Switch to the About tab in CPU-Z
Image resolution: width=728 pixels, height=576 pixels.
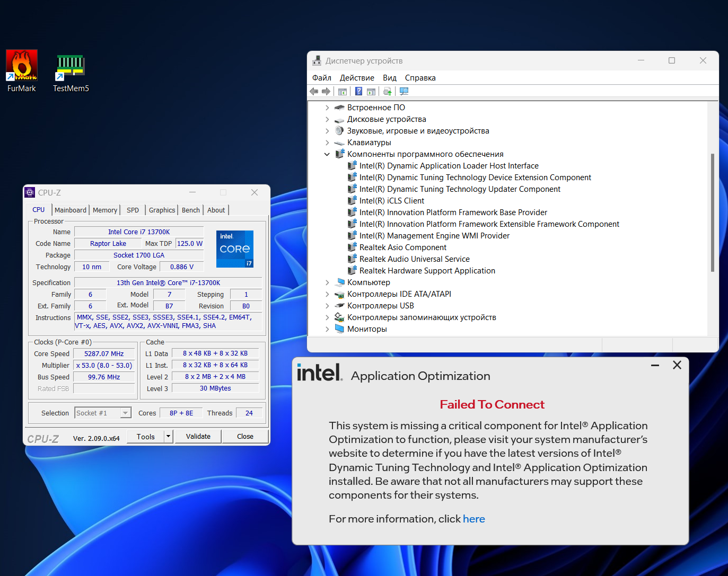coord(216,210)
